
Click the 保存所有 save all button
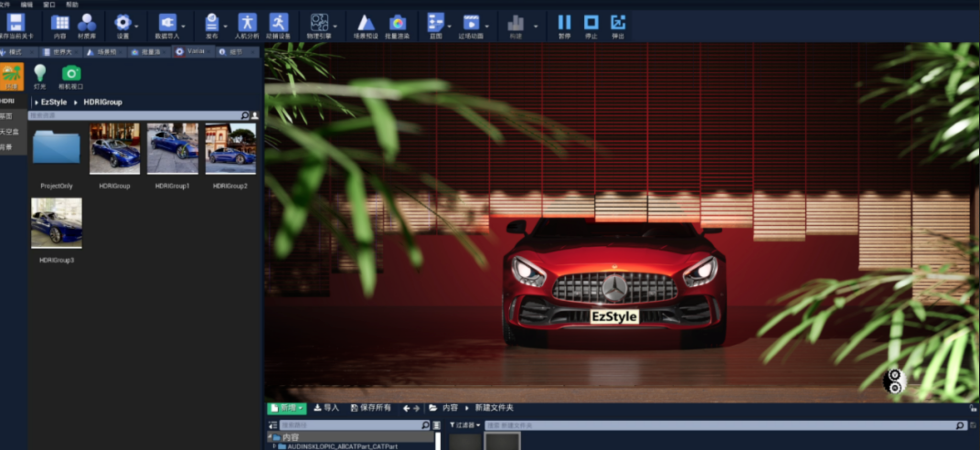click(x=371, y=408)
